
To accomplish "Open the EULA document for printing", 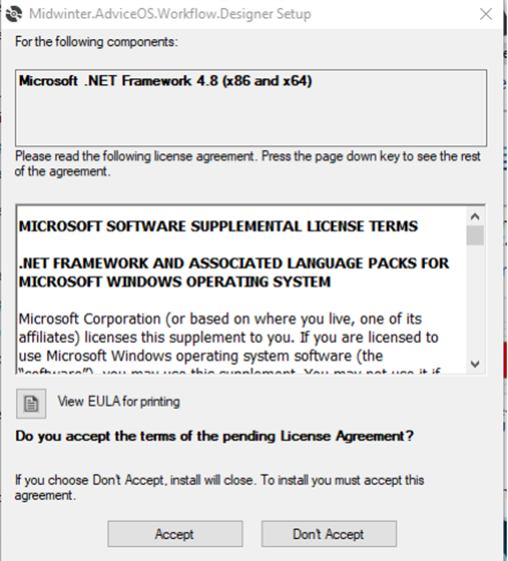I will (x=31, y=404).
